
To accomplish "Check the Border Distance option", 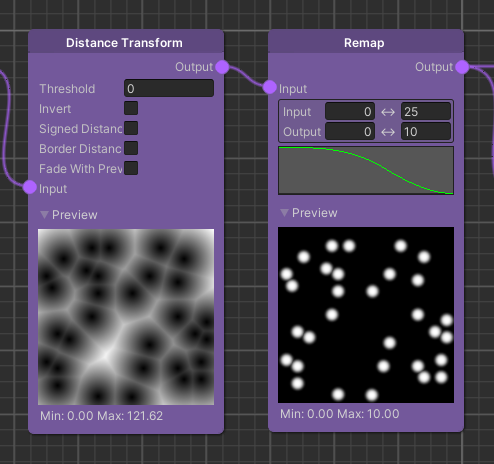I will pos(131,148).
